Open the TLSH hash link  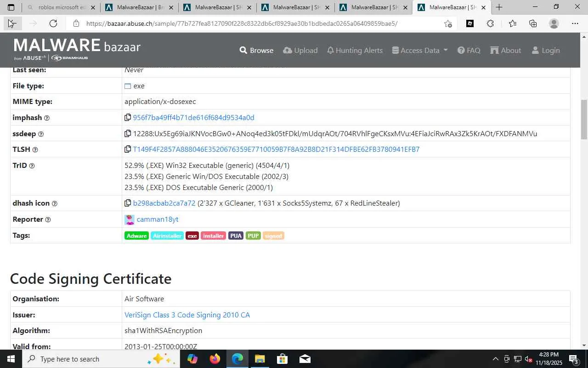(276, 149)
